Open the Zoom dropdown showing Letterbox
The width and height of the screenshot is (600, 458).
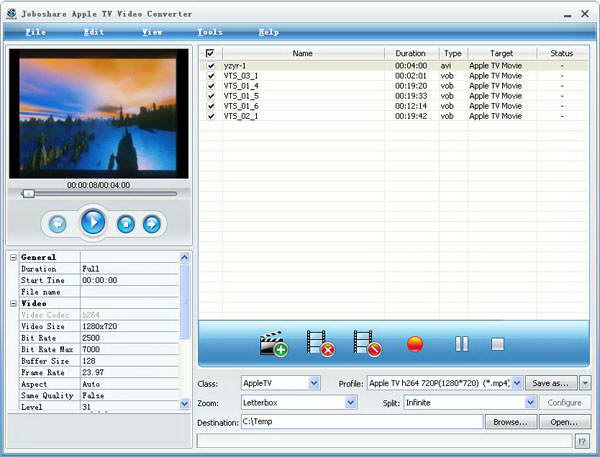[x=351, y=402]
